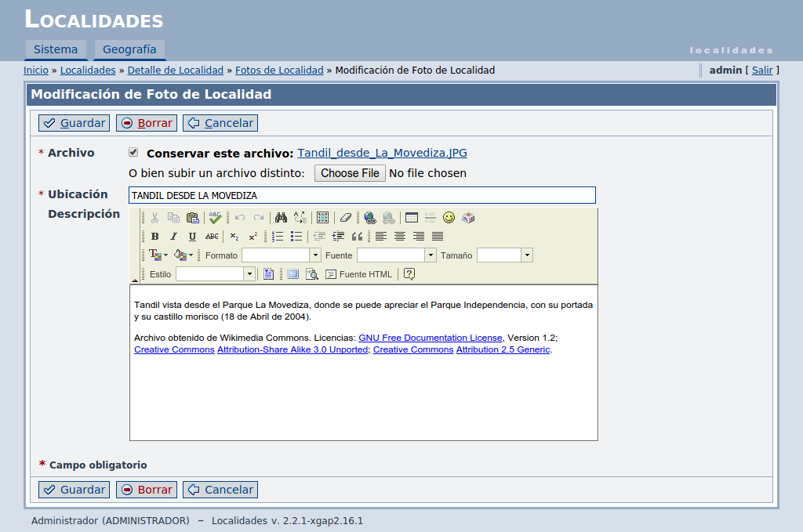Open the Sistema menu tab

[56, 49]
